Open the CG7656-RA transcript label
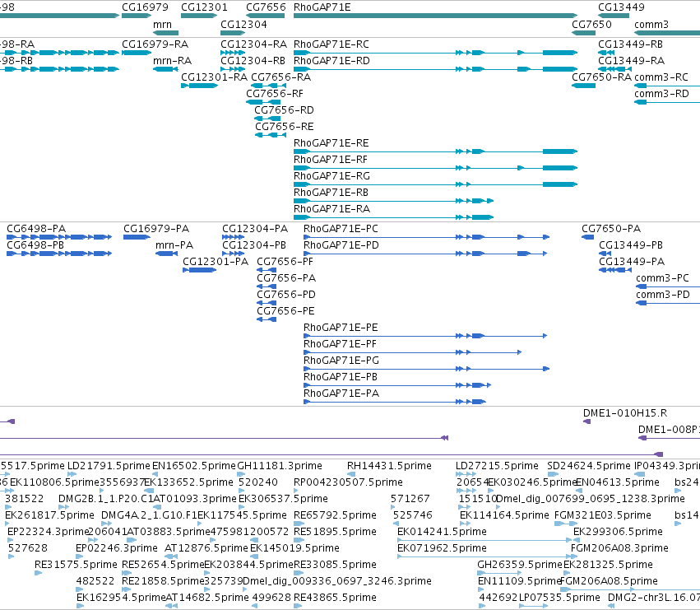 [x=280, y=77]
